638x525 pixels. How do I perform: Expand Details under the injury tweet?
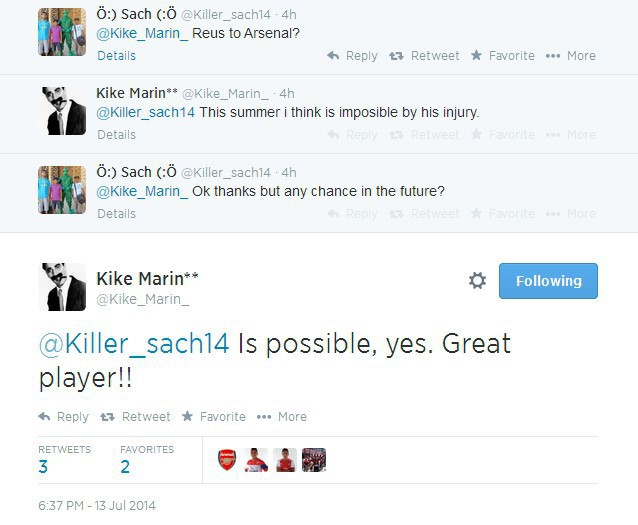[x=116, y=134]
